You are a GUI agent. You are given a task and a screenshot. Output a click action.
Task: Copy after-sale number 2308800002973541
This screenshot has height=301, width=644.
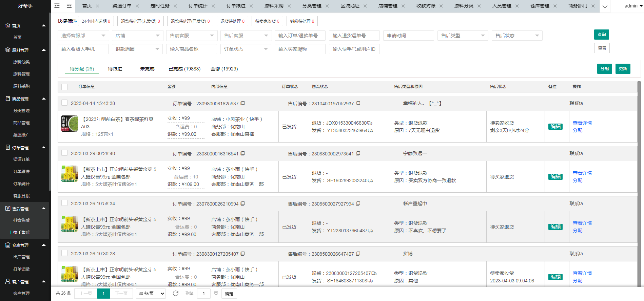pyautogui.click(x=358, y=153)
